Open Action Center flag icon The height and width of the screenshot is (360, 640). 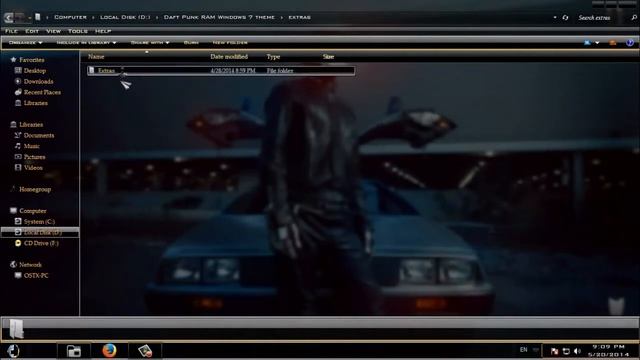(x=554, y=351)
